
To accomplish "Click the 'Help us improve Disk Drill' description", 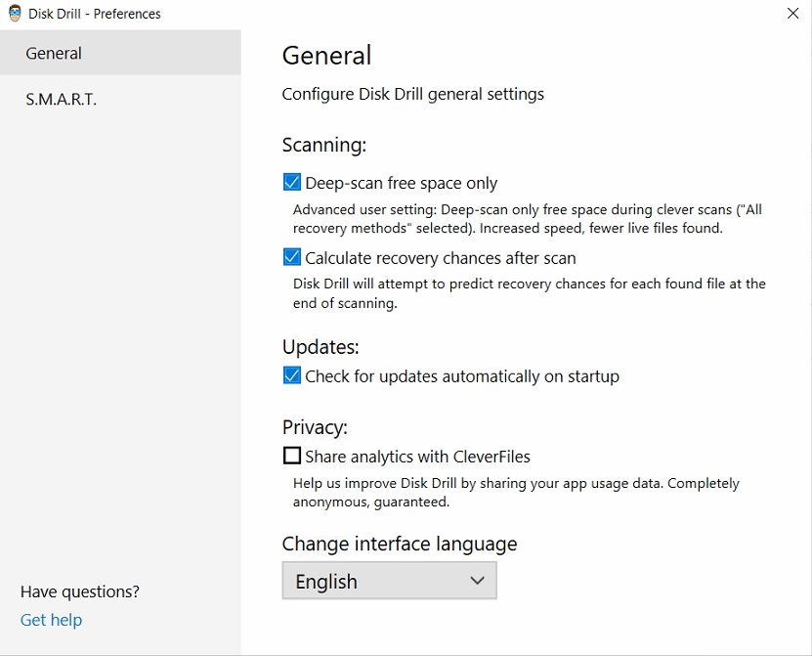I will coord(516,493).
